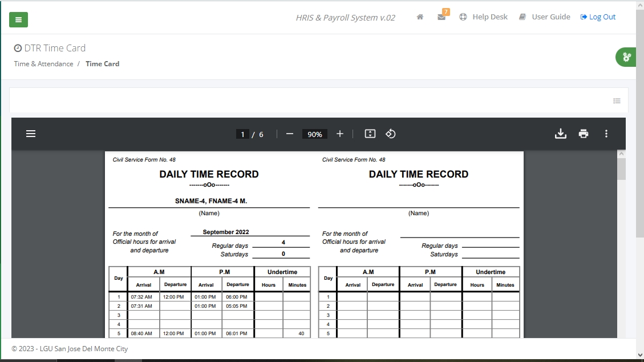Screen dimensions: 644x362
Task: Click the left DAILY TIME RECORD heading
Action: (x=209, y=174)
